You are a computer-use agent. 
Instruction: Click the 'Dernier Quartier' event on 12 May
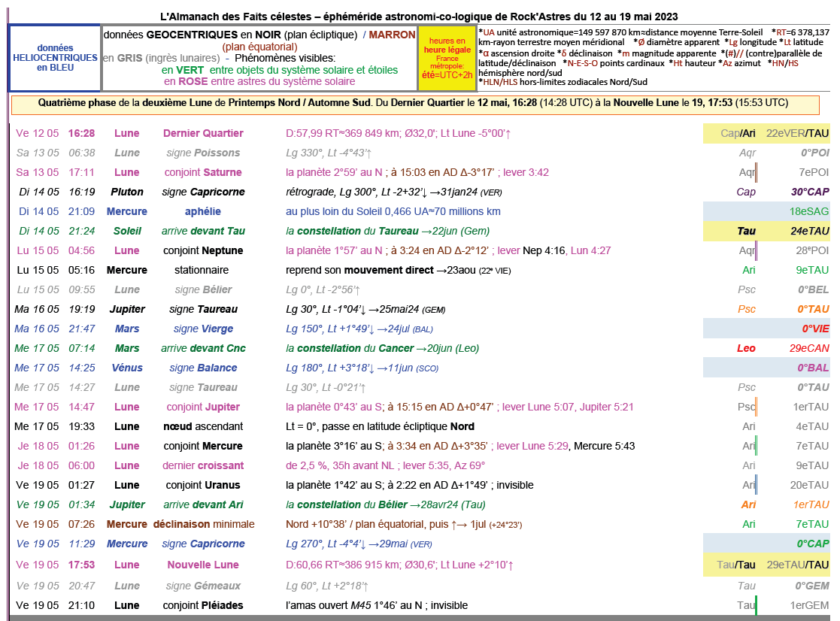tap(202, 134)
